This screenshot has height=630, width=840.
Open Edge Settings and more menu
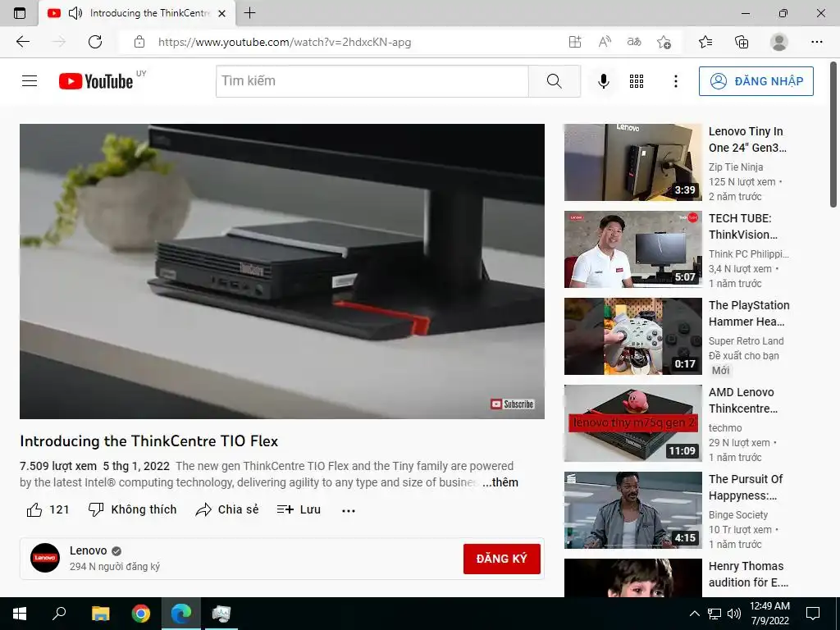(816, 42)
